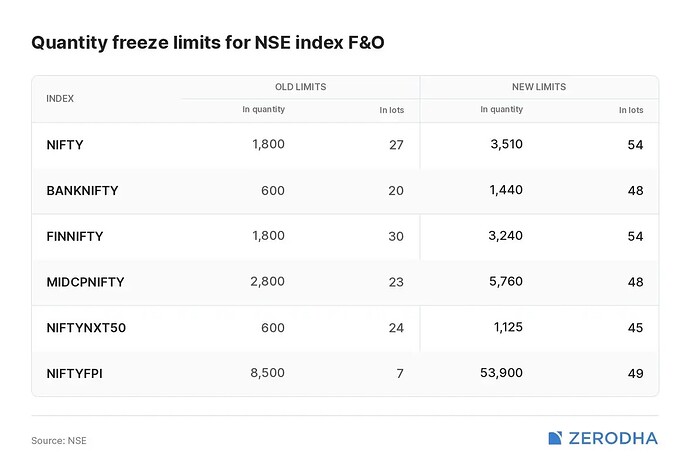Click the Source: NSE caption
This screenshot has height=465, width=690.
pyautogui.click(x=59, y=440)
